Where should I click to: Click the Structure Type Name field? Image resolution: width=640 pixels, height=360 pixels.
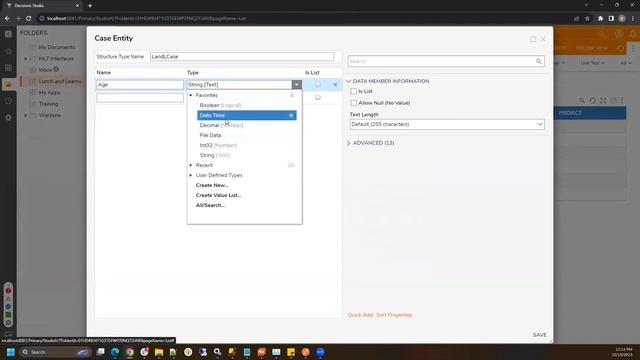(x=242, y=57)
